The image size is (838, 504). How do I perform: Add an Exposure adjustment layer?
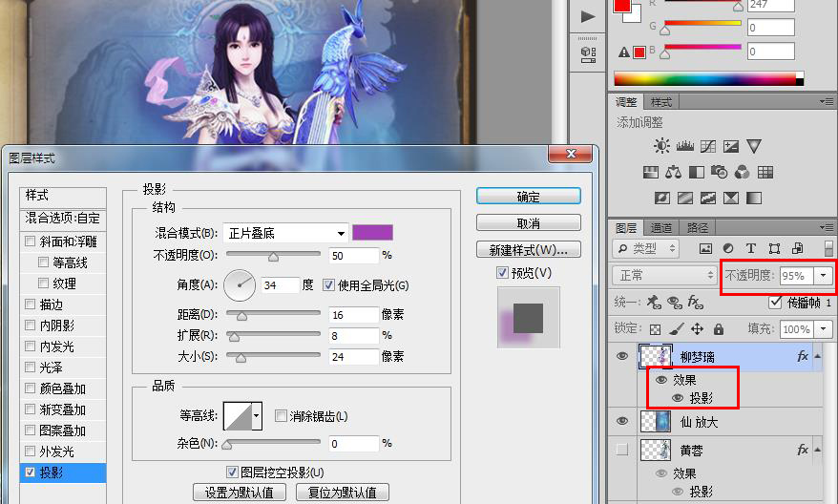(730, 146)
